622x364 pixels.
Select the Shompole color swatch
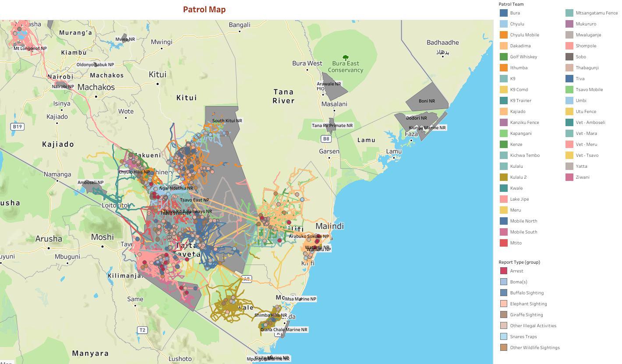click(569, 46)
